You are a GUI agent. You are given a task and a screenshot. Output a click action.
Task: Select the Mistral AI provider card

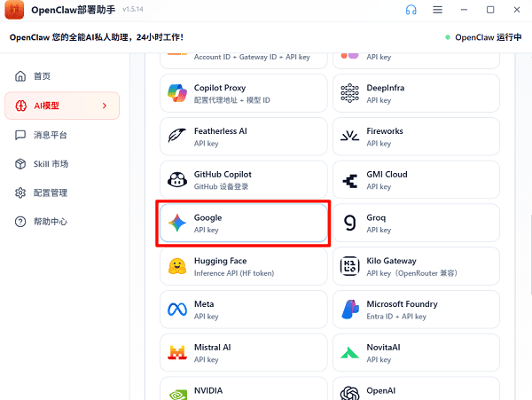[x=244, y=353]
